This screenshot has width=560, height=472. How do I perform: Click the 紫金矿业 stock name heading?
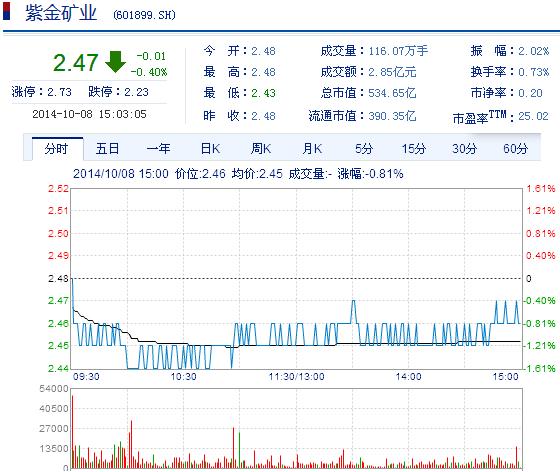pyautogui.click(x=61, y=13)
